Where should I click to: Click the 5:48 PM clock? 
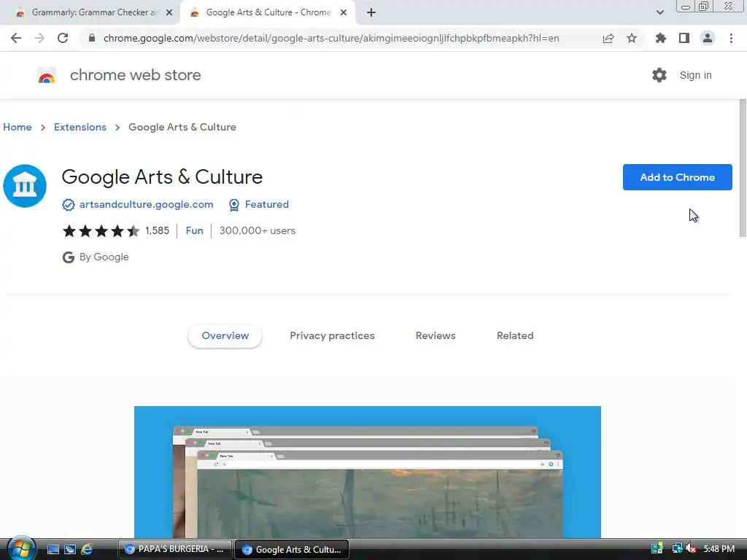coord(719,548)
